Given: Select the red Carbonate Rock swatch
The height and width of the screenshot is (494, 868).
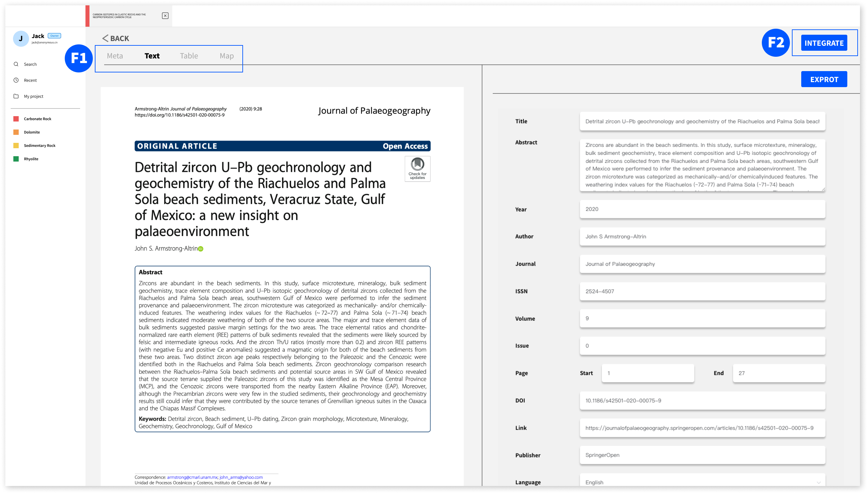Looking at the screenshot, I should [16, 119].
